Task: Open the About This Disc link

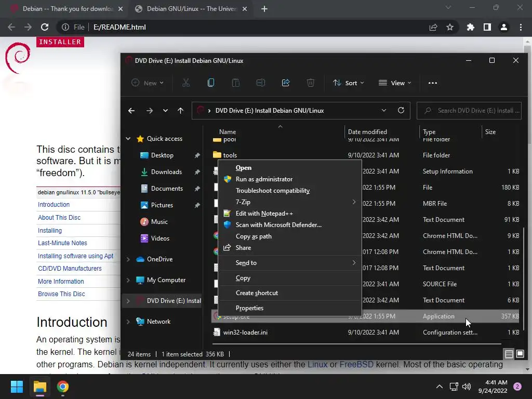Action: [59, 218]
